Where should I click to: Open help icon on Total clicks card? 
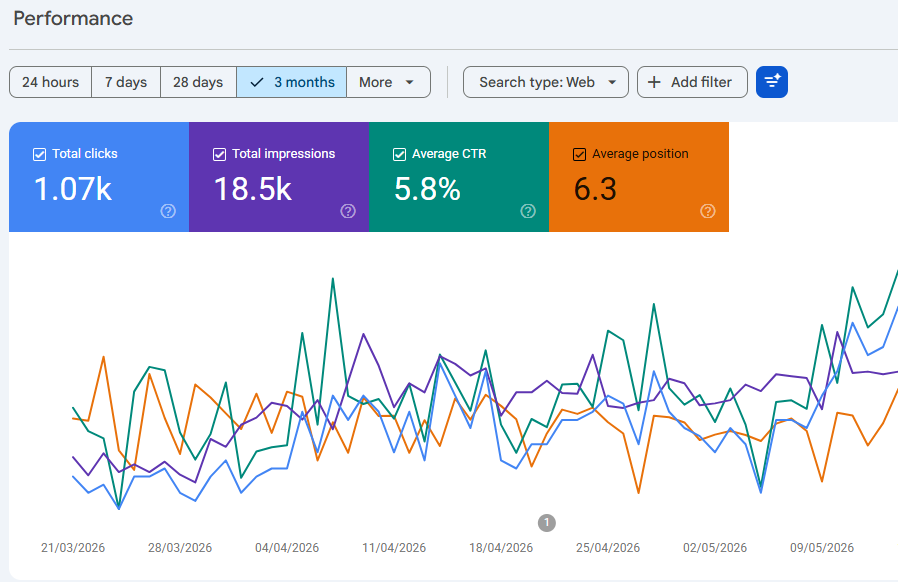168,211
